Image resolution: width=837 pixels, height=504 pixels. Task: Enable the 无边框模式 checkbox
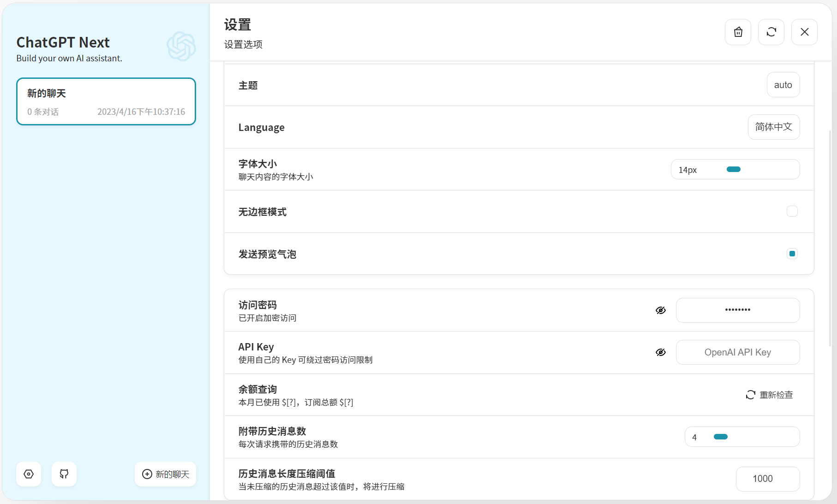792,211
